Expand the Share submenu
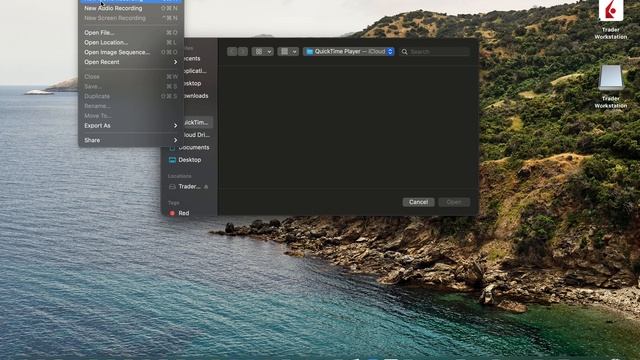The width and height of the screenshot is (640, 360). click(x=131, y=140)
